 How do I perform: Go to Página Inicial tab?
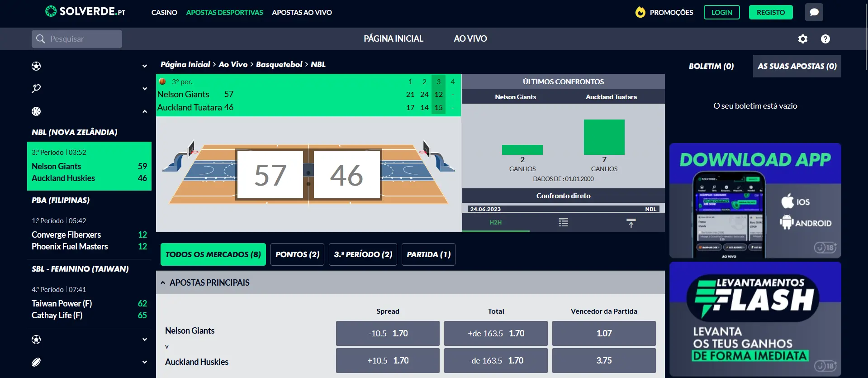394,39
